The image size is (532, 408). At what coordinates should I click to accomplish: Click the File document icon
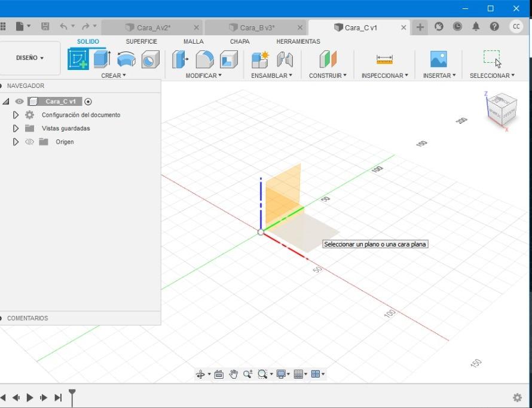pos(20,26)
